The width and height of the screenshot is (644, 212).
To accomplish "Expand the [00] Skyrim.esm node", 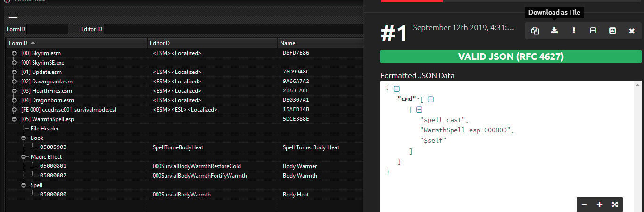I will [x=15, y=53].
